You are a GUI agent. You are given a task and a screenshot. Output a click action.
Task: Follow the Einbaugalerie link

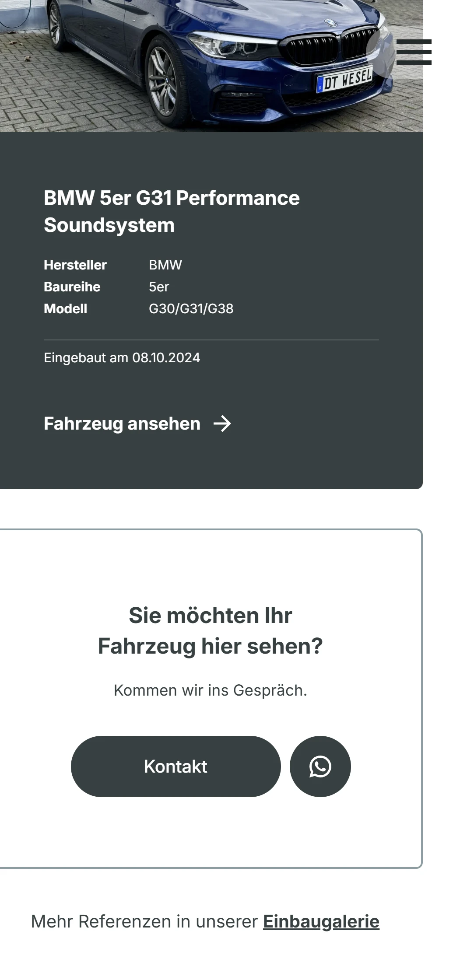click(x=321, y=921)
